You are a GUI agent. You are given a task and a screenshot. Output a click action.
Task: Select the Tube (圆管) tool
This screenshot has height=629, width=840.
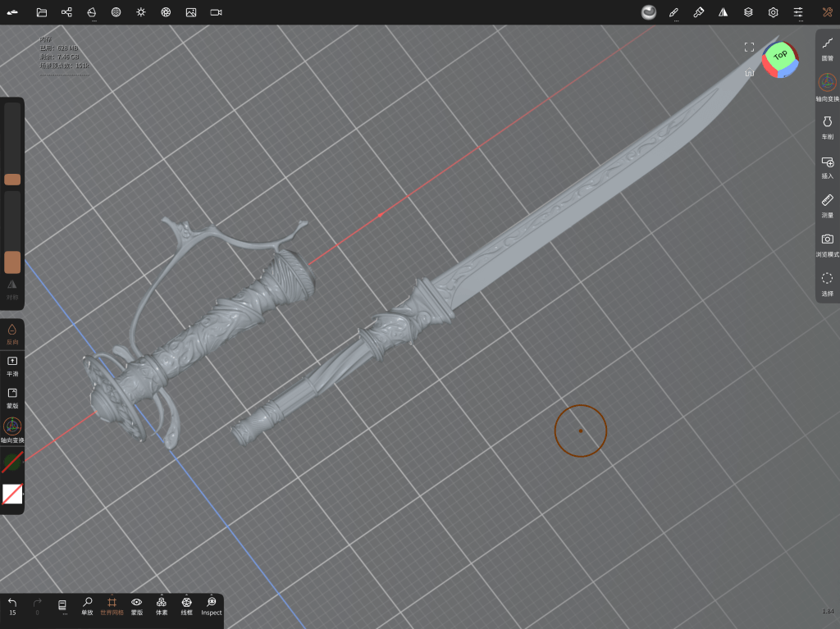point(827,48)
